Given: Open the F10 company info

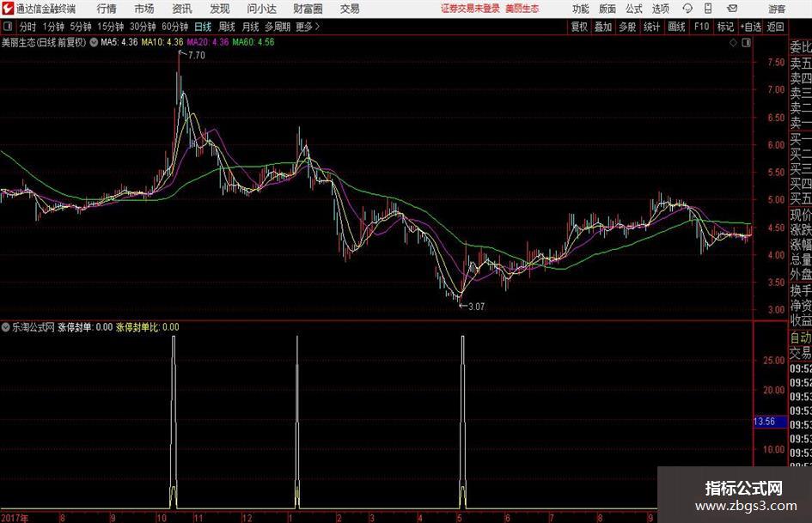Looking at the screenshot, I should 701,27.
